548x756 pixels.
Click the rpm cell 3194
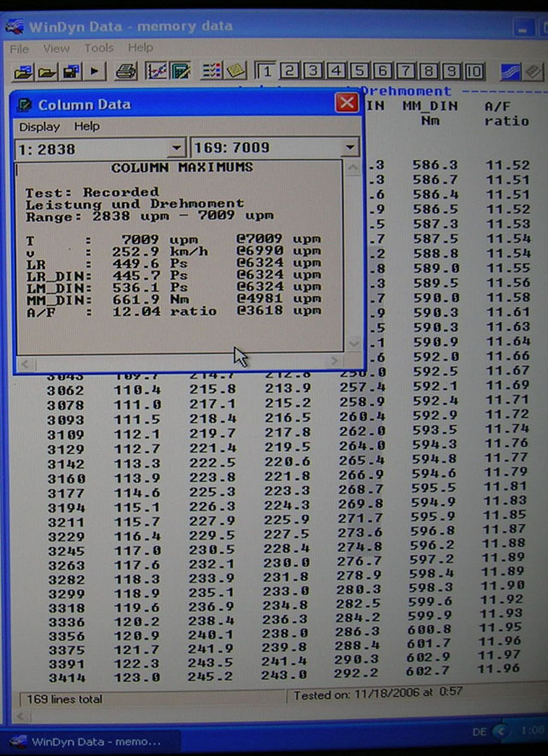(x=66, y=507)
